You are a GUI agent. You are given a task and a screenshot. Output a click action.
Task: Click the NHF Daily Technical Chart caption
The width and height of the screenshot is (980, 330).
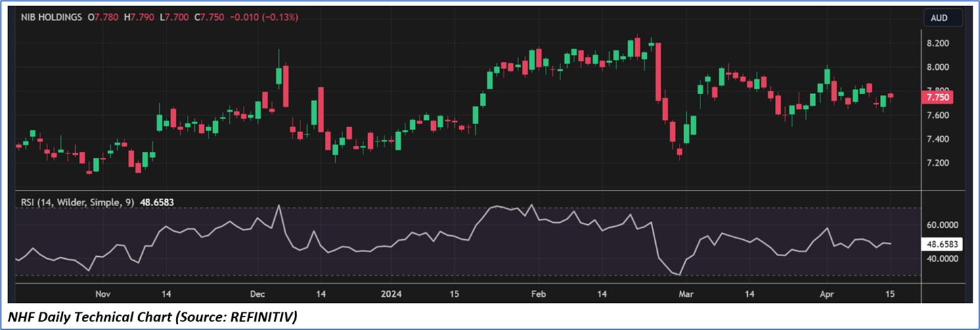pyautogui.click(x=154, y=316)
